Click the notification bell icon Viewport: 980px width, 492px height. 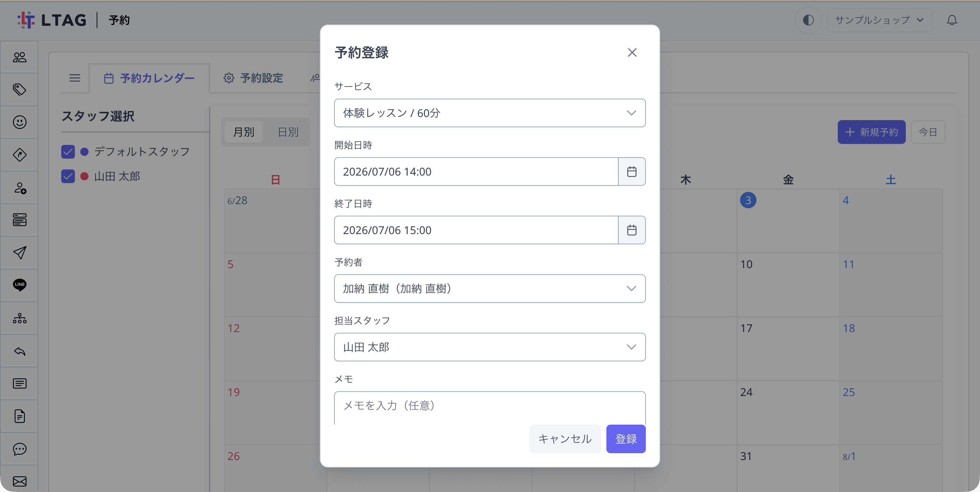tap(952, 20)
